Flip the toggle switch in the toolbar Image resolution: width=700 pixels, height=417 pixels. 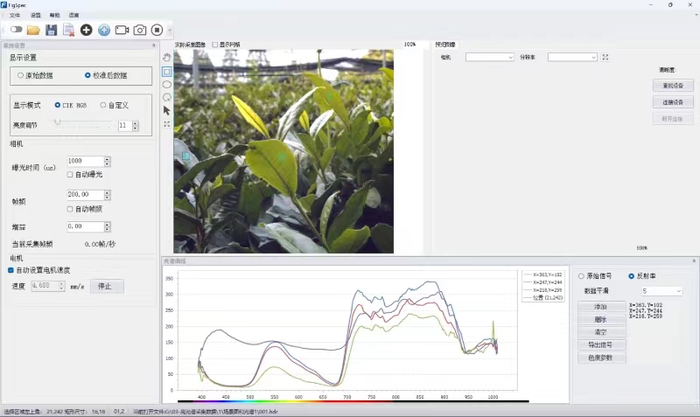click(16, 30)
